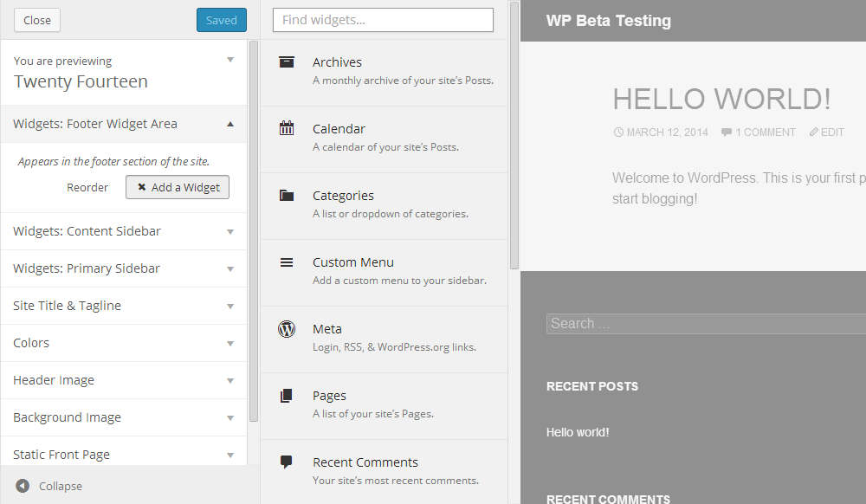The width and height of the screenshot is (866, 504).
Task: Open the Hello world! recent post link
Action: [577, 432]
